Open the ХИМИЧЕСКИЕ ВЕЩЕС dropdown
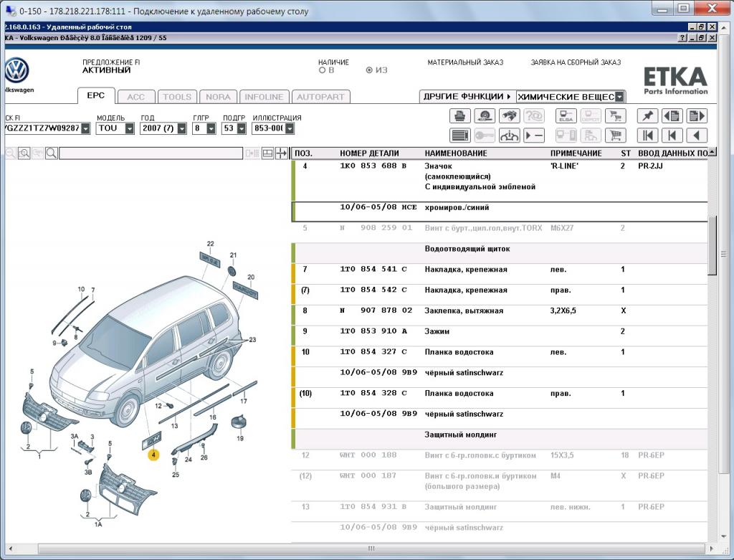This screenshot has width=734, height=560. (619, 97)
